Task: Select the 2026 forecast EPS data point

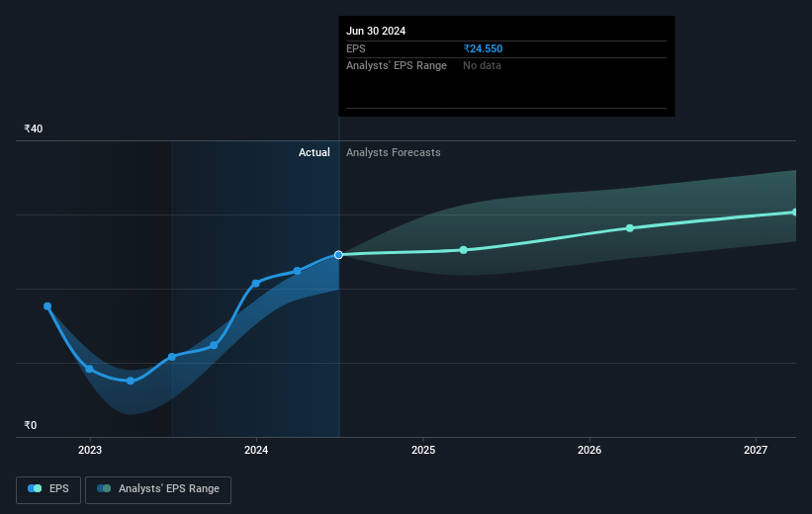Action: click(x=630, y=228)
